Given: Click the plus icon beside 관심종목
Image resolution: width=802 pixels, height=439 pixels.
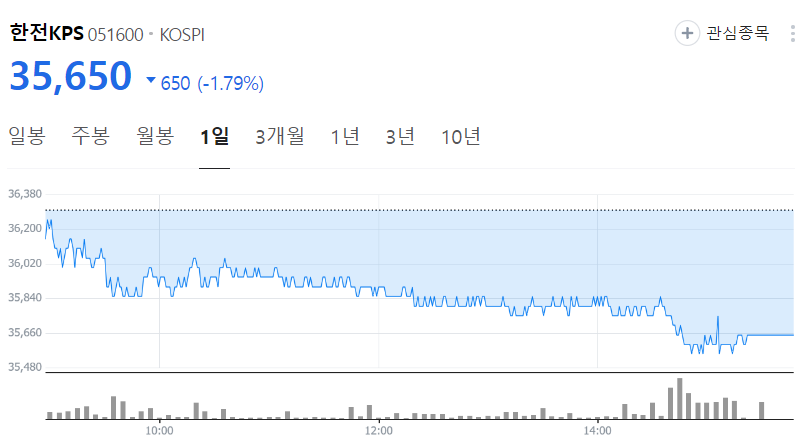Looking at the screenshot, I should (687, 33).
